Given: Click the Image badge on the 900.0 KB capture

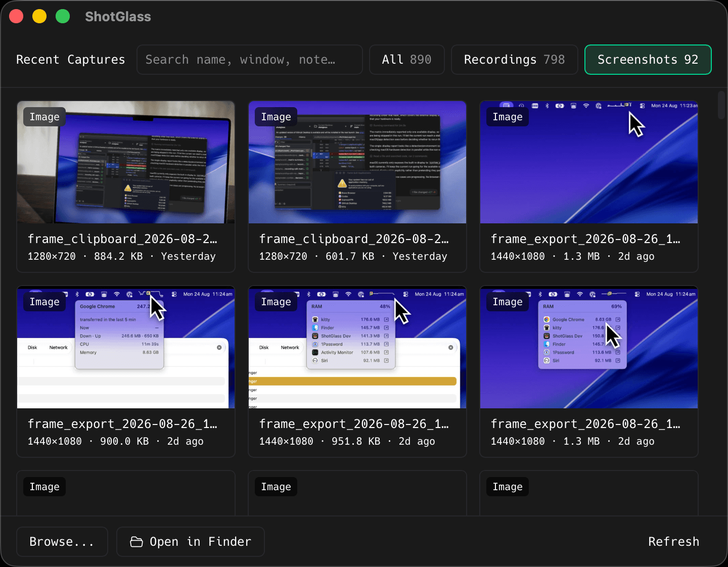Looking at the screenshot, I should 44,302.
